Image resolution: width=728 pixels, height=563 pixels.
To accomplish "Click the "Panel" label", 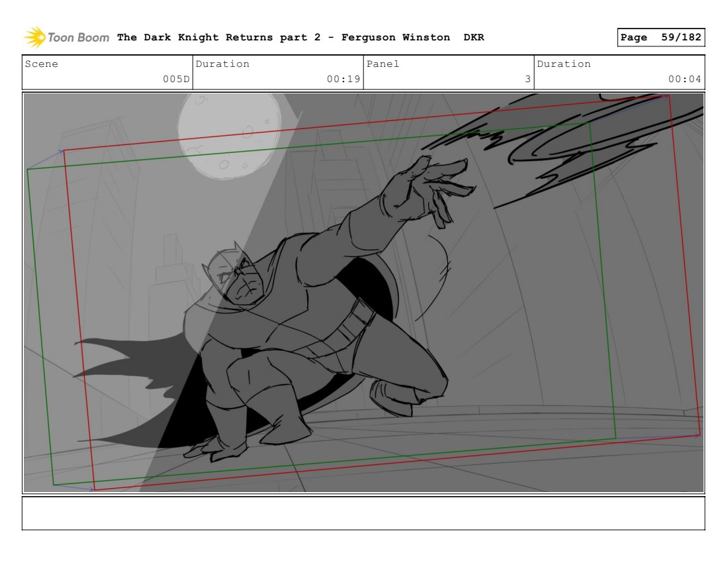I will tap(383, 64).
